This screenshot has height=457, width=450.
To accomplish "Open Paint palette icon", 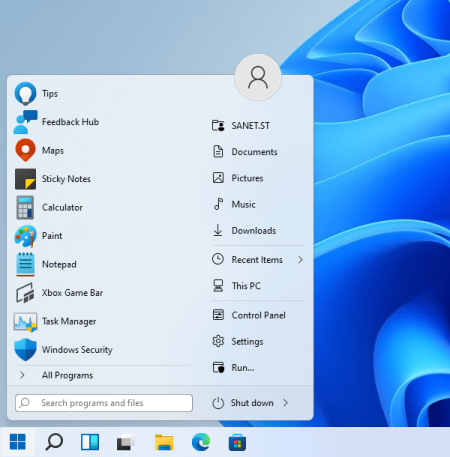I will (x=25, y=236).
